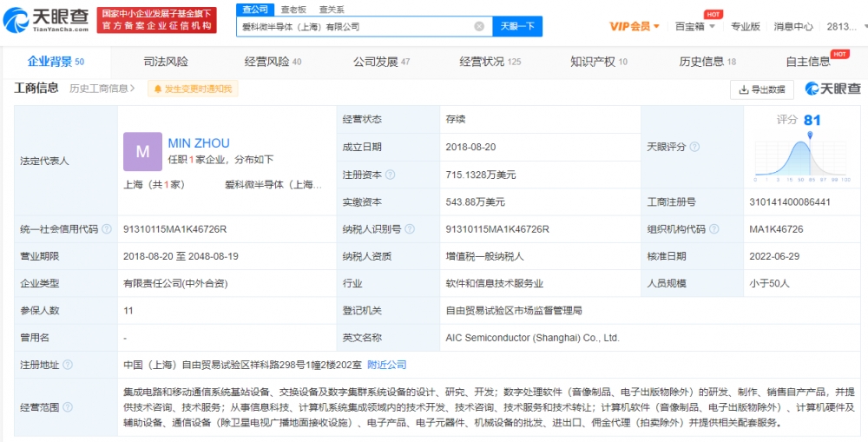Open the VIP会员 dropdown
This screenshot has width=868, height=442.
point(635,26)
